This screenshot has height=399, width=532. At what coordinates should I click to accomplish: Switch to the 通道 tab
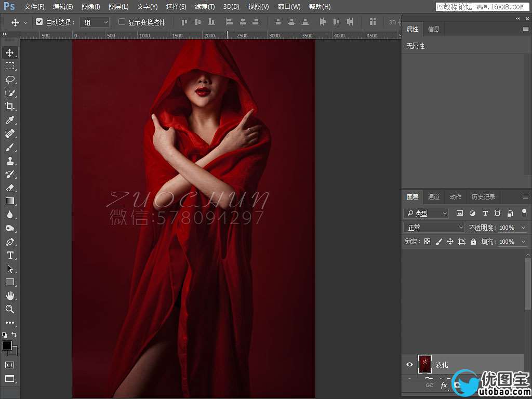(x=434, y=197)
